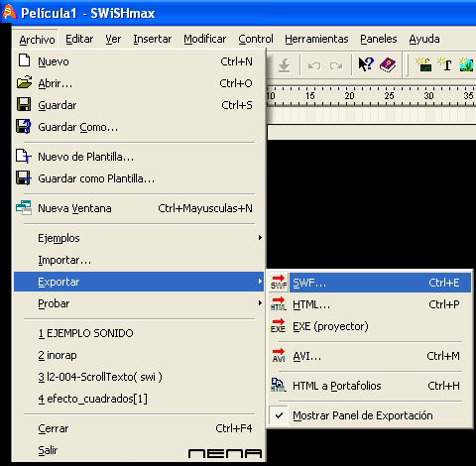Click the redo arrow in toolbar
Viewport: 476px width, 466px height.
coord(336,65)
